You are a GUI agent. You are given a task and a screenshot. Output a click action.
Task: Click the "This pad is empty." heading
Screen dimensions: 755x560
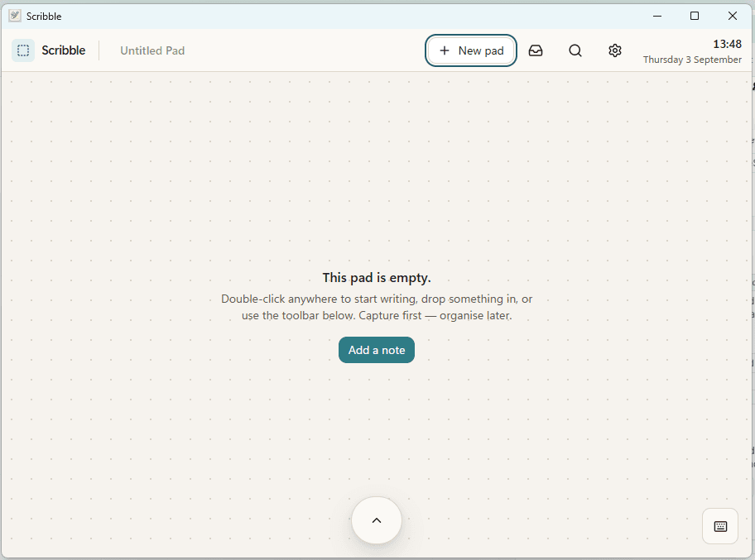(377, 278)
